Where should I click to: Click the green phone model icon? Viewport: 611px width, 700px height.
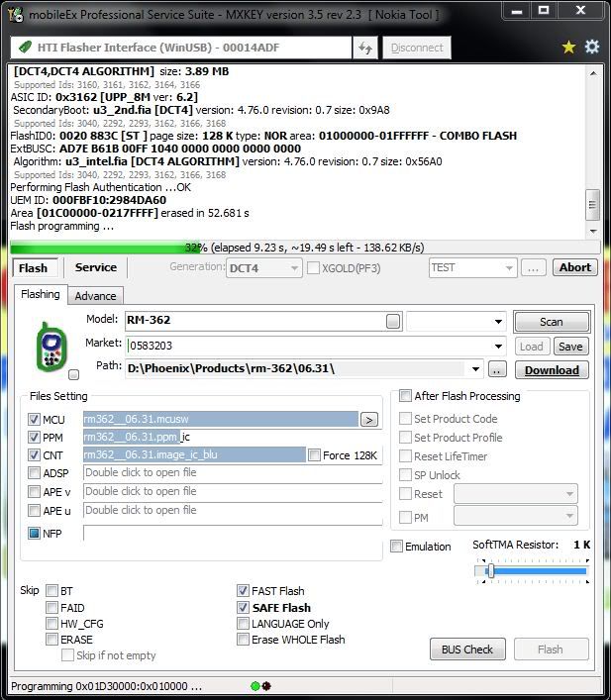tap(51, 347)
